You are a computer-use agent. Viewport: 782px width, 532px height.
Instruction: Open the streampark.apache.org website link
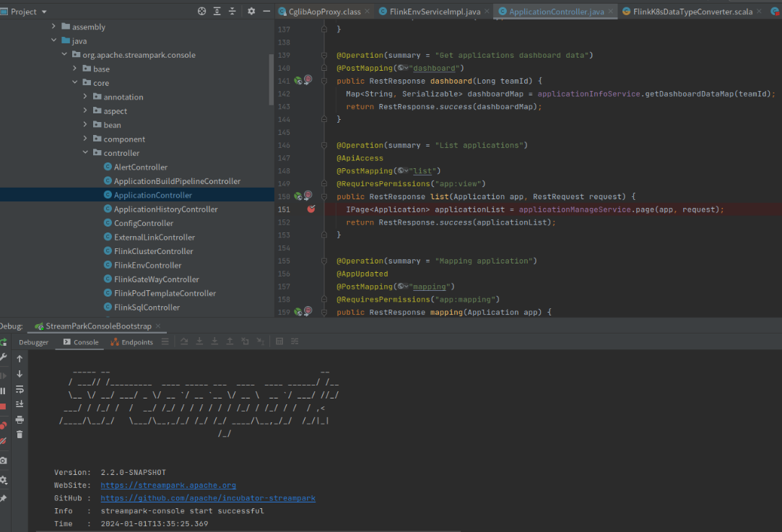click(x=168, y=485)
